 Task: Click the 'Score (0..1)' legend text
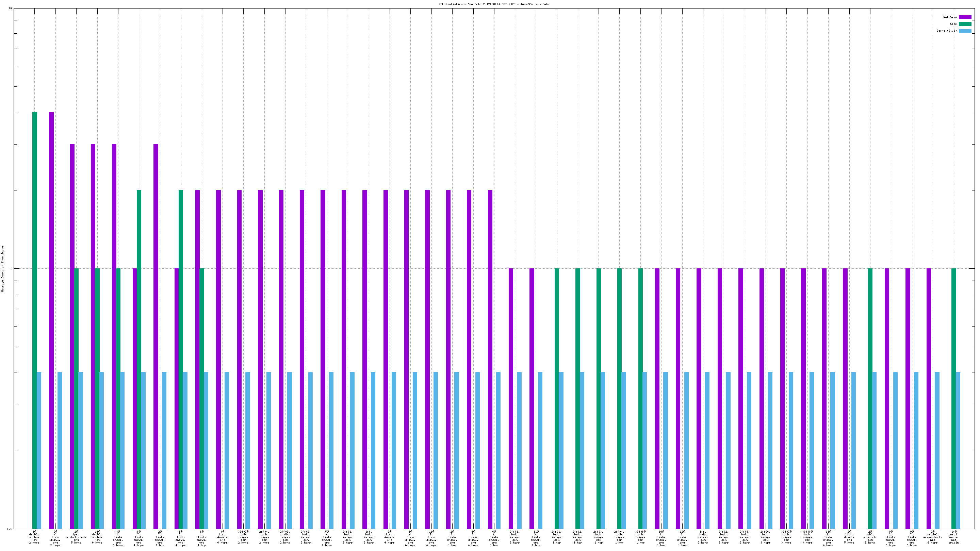pos(947,31)
